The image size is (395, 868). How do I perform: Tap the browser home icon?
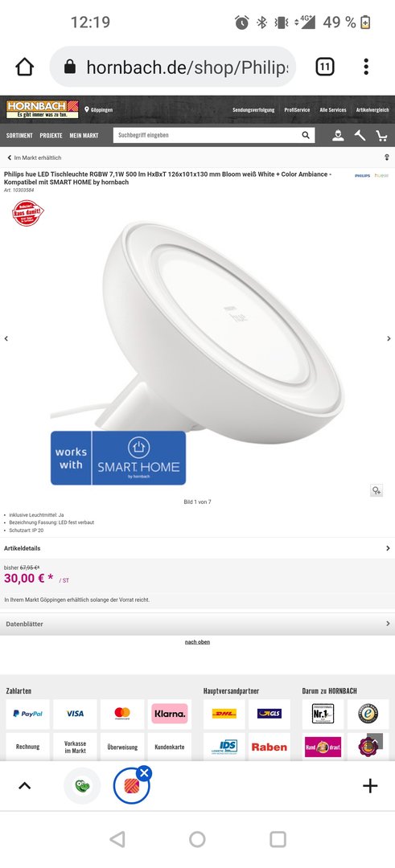(x=24, y=67)
